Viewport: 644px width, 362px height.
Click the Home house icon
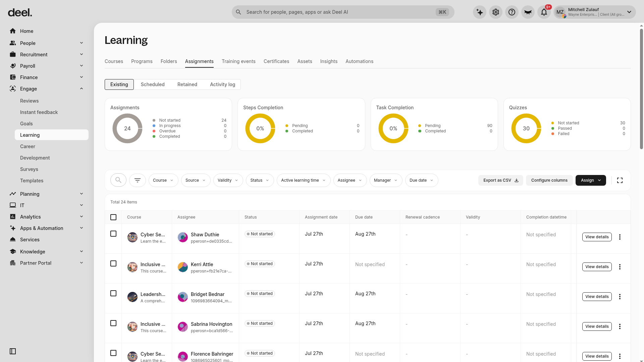[13, 31]
